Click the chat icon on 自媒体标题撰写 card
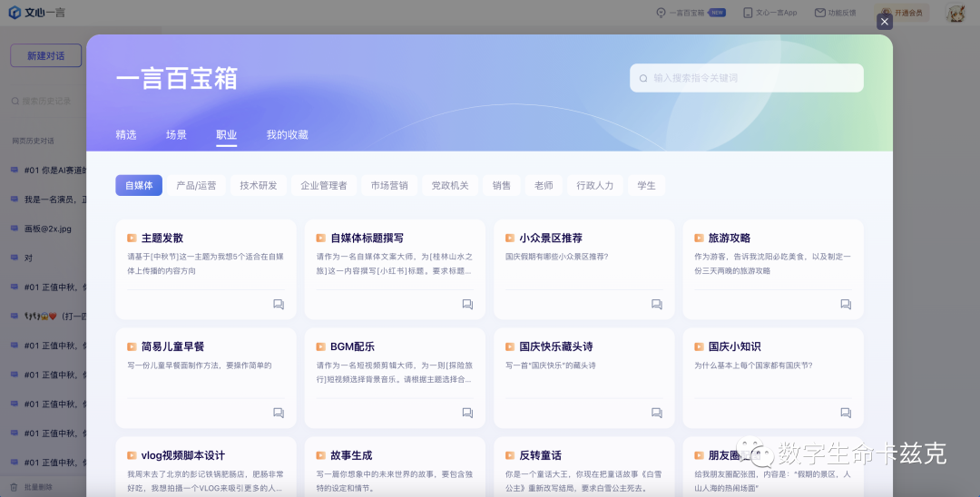This screenshot has height=497, width=980. [x=467, y=304]
